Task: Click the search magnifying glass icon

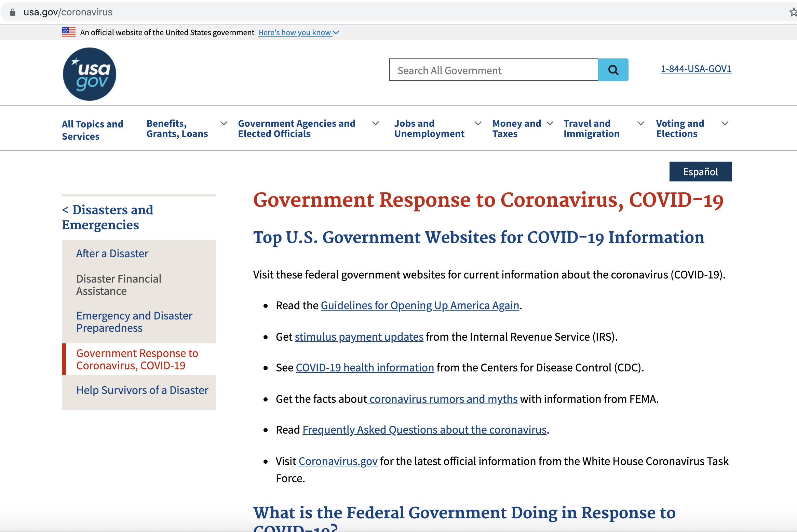Action: 613,70
